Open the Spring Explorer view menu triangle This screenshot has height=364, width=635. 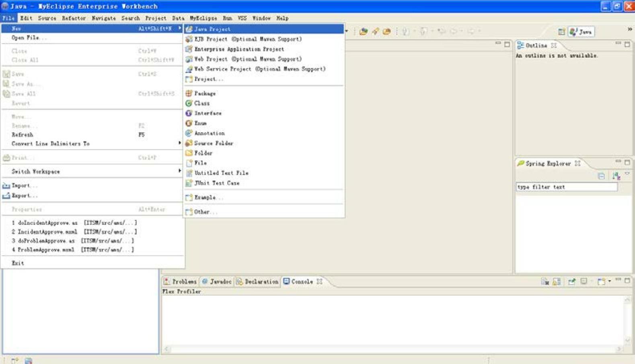coord(627,174)
